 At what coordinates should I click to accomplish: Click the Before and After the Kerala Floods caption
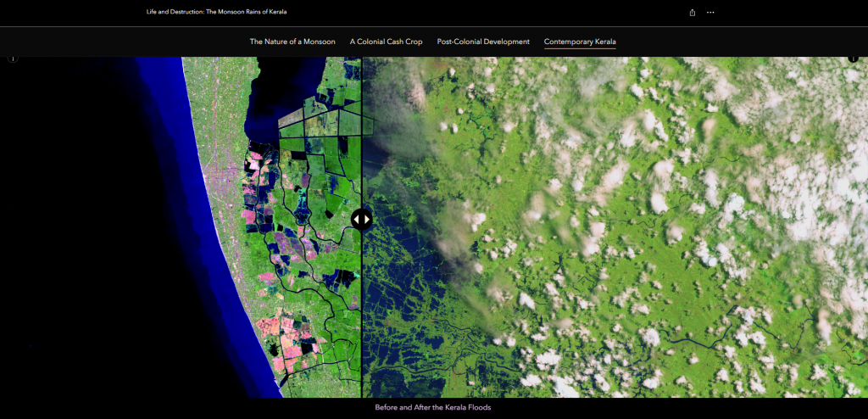(433, 408)
